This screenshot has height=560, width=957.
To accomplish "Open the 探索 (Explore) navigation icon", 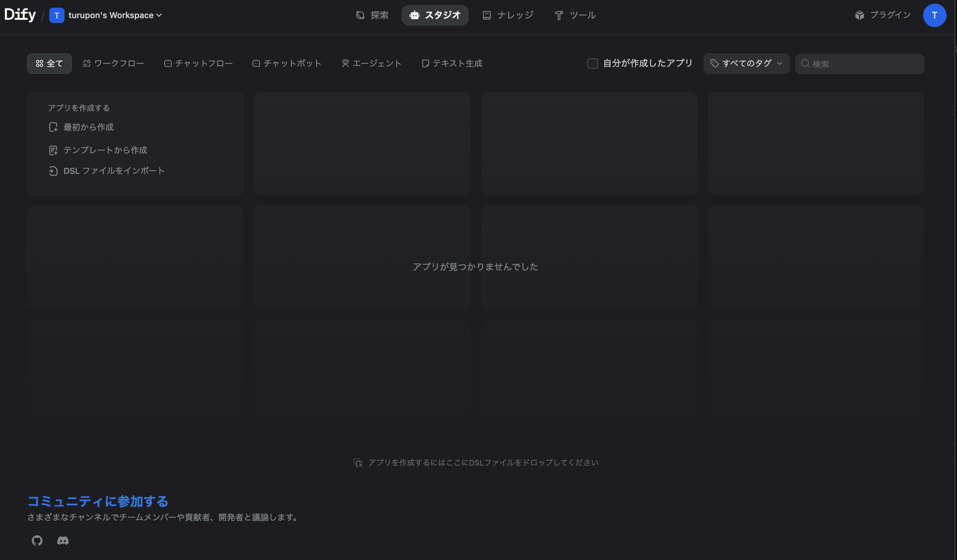I will pyautogui.click(x=361, y=15).
